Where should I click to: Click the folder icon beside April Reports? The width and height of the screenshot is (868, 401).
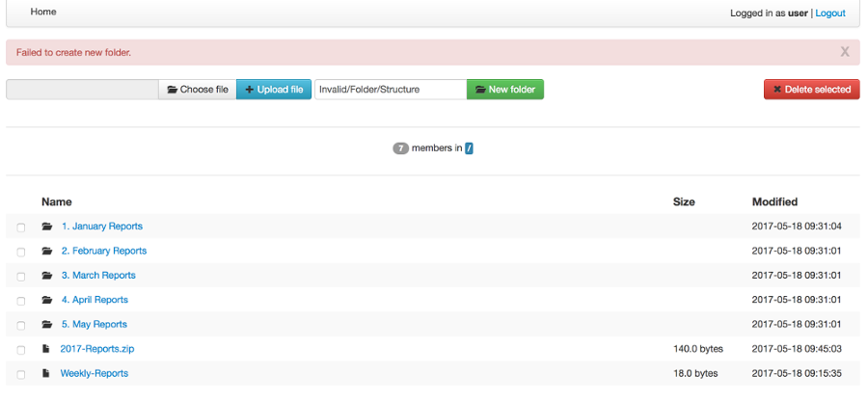pos(46,300)
